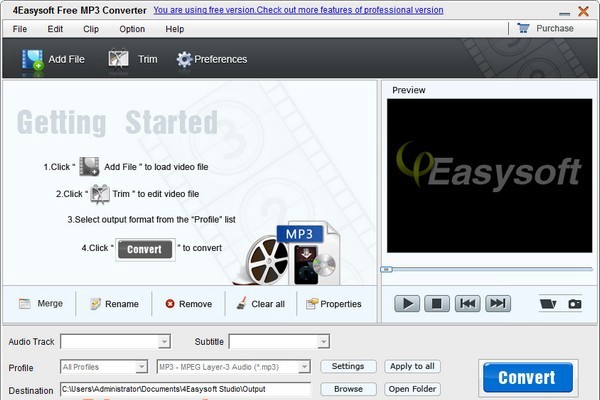This screenshot has height=400, width=600.
Task: Click Add File icon in Getting Started step 1
Action: (89, 167)
